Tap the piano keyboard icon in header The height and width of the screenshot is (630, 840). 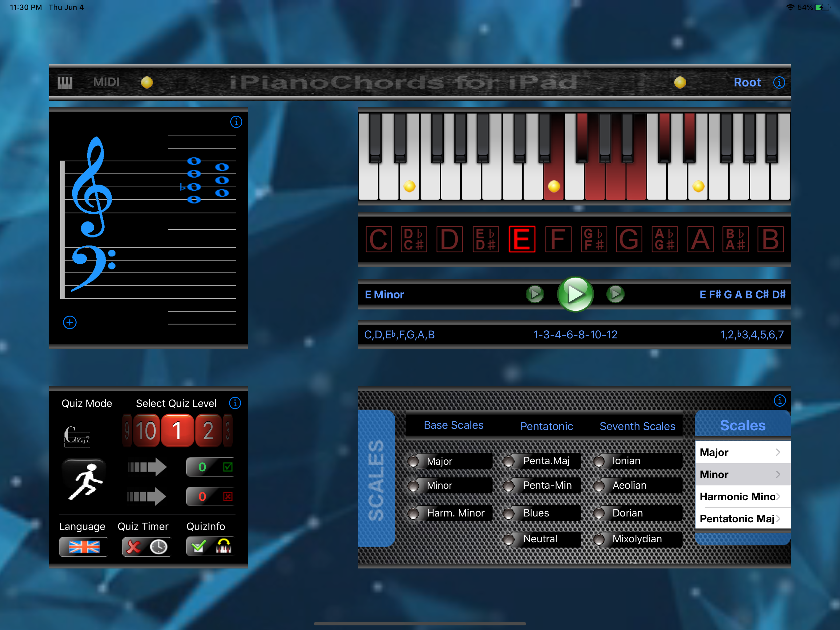click(x=65, y=82)
